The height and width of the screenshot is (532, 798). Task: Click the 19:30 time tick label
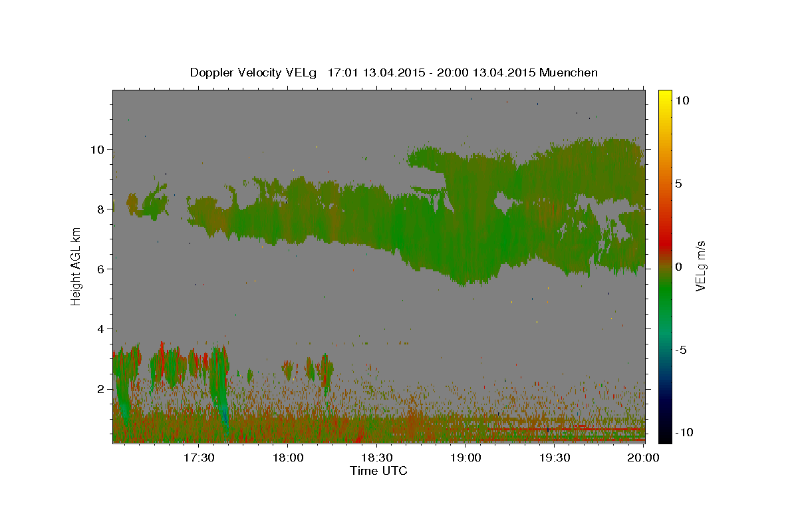554,458
